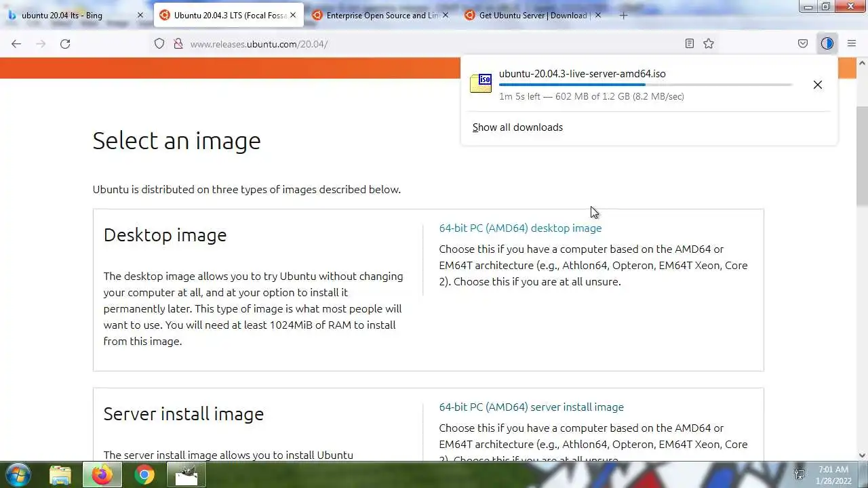
Task: Click the vertical scrollbar thumb
Action: pyautogui.click(x=862, y=155)
